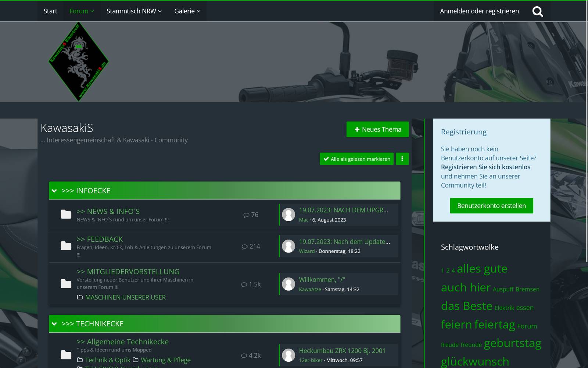Viewport: 588px width, 368px height.
Task: Select tag freunde
Action: click(471, 345)
